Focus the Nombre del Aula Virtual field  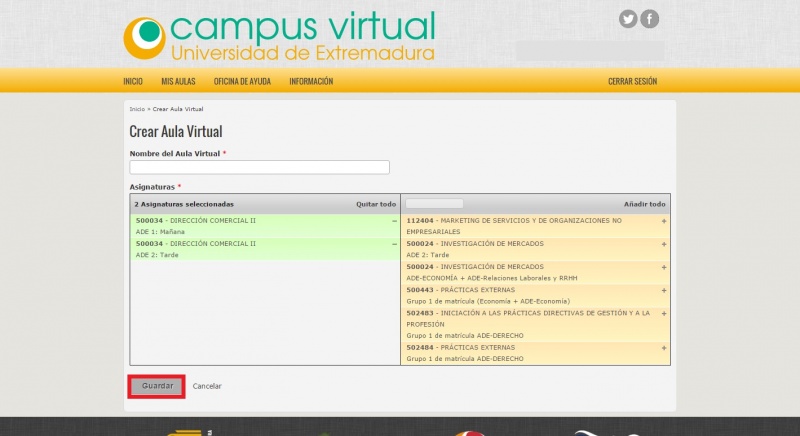coord(259,168)
